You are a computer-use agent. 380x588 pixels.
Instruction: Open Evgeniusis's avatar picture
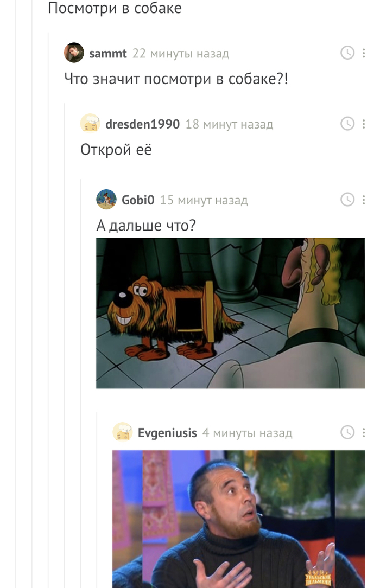point(122,432)
